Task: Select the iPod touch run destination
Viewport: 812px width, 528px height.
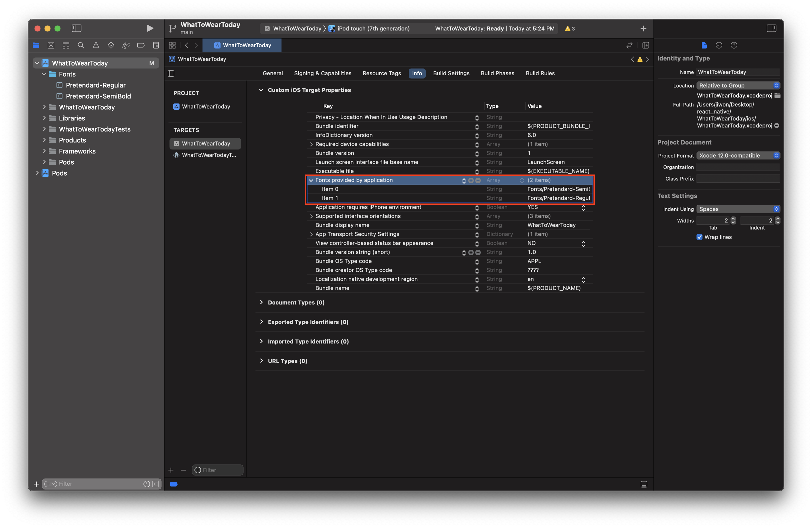Action: pos(373,29)
